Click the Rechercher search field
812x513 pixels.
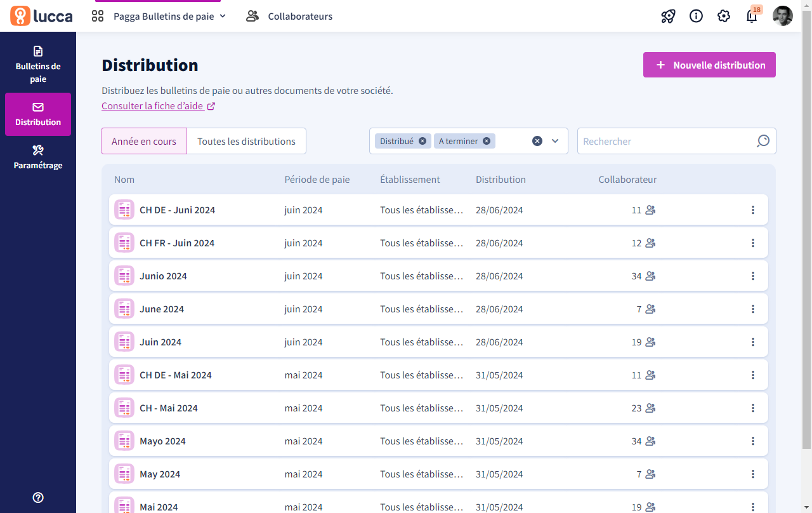tap(666, 141)
